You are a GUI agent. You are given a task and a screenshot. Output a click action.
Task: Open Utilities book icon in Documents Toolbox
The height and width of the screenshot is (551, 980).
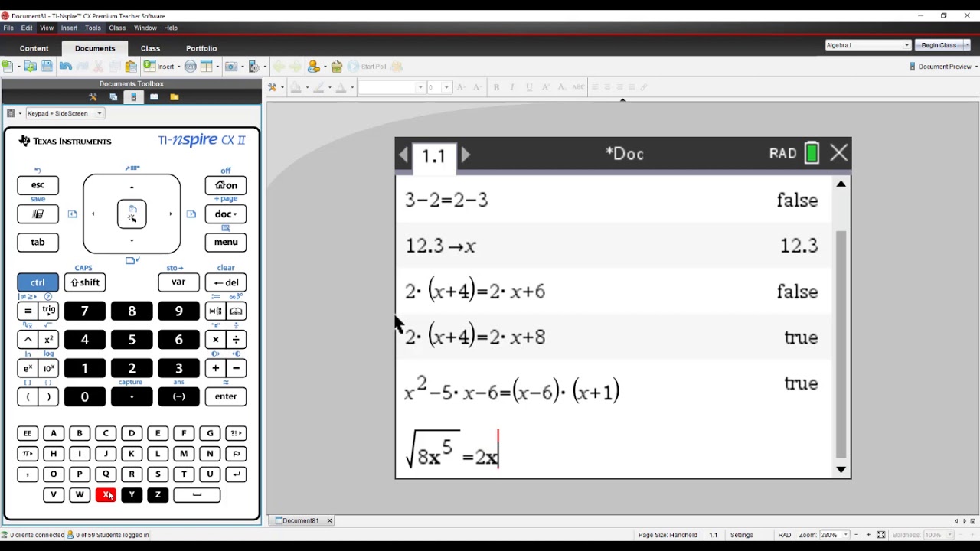[154, 97]
